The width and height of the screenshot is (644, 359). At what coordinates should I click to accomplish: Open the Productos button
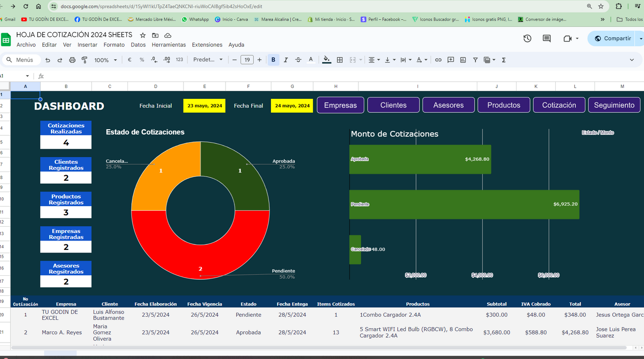click(x=504, y=105)
